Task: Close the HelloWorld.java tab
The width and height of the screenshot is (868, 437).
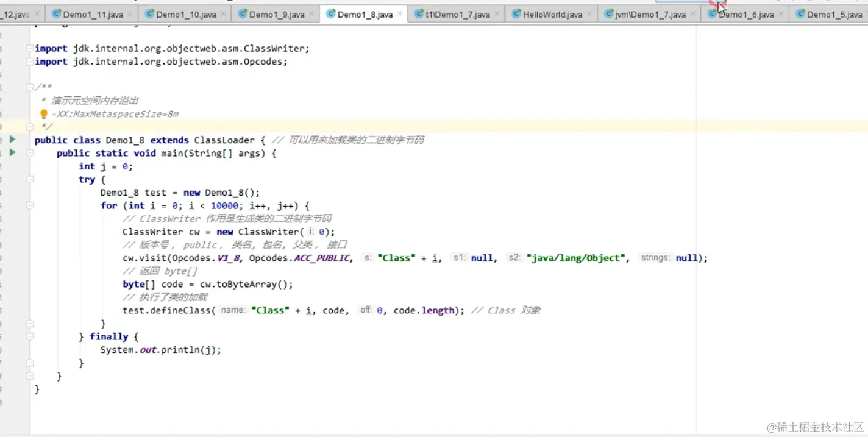Action: pyautogui.click(x=589, y=14)
